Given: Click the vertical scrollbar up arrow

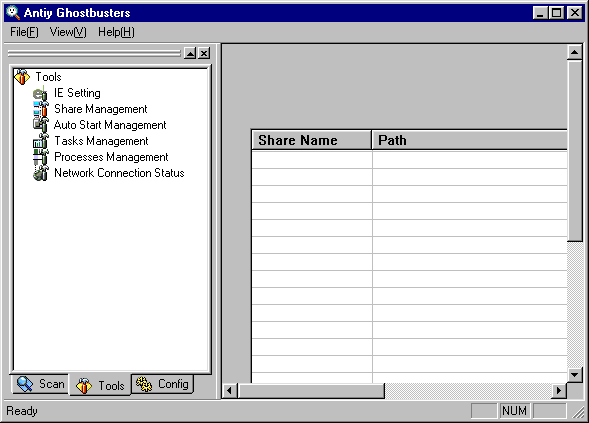Looking at the screenshot, I should (574, 52).
